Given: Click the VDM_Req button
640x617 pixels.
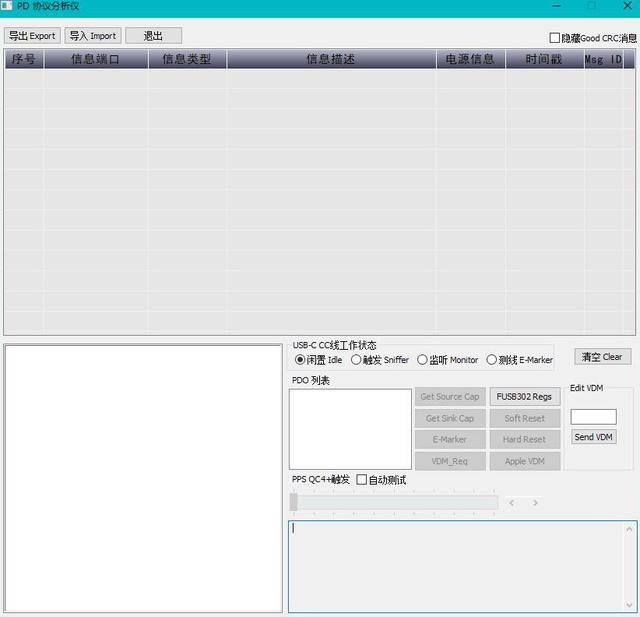Looking at the screenshot, I should (x=450, y=461).
